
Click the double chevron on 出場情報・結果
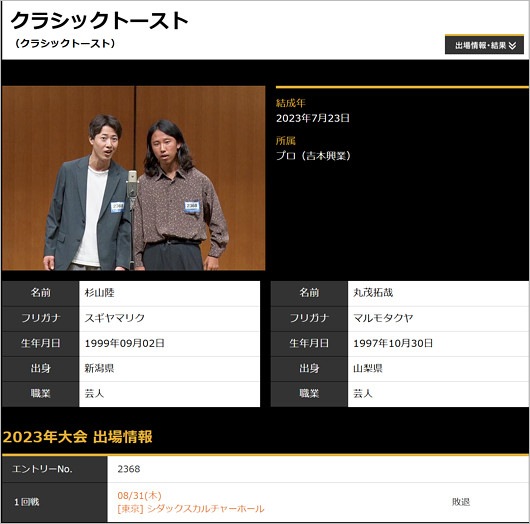tap(512, 46)
